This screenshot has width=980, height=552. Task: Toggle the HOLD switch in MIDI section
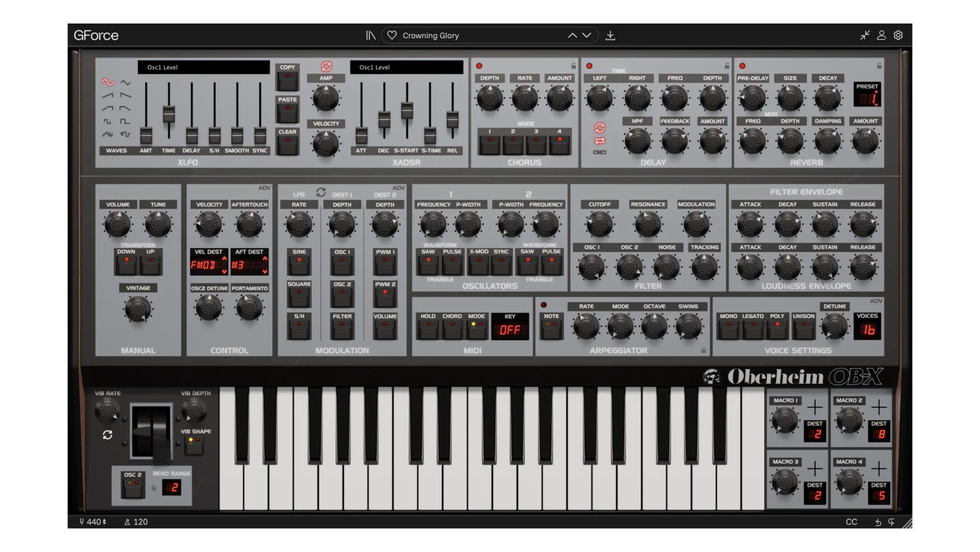point(428,329)
